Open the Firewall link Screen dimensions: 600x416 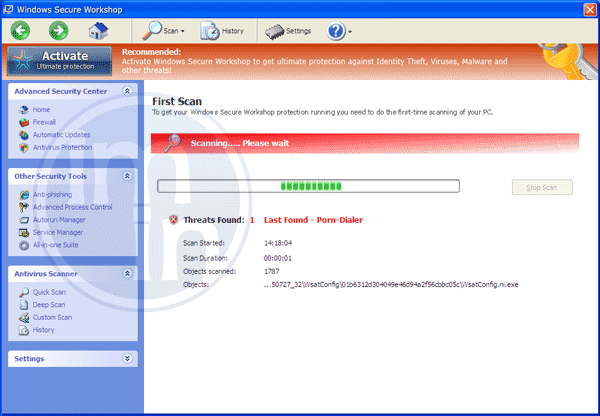44,122
